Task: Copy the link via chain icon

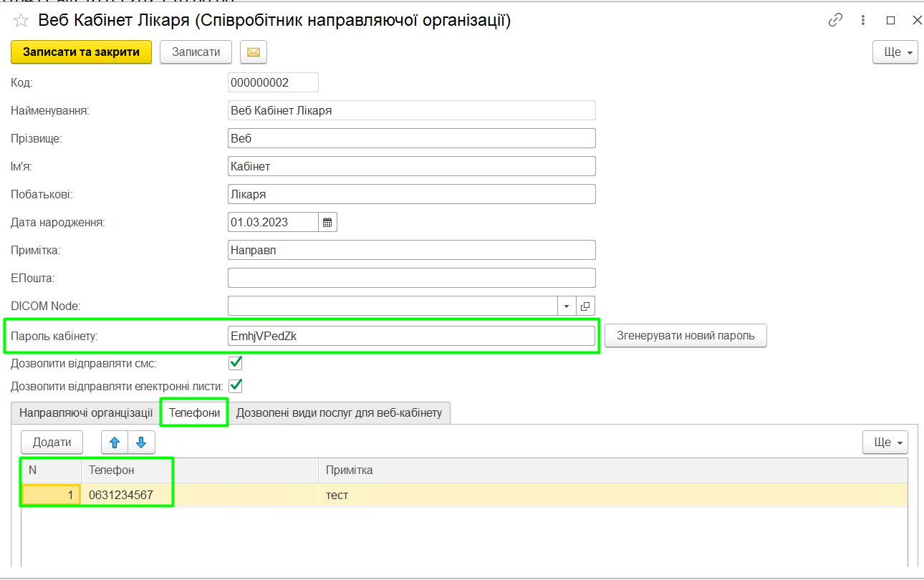Action: [835, 20]
